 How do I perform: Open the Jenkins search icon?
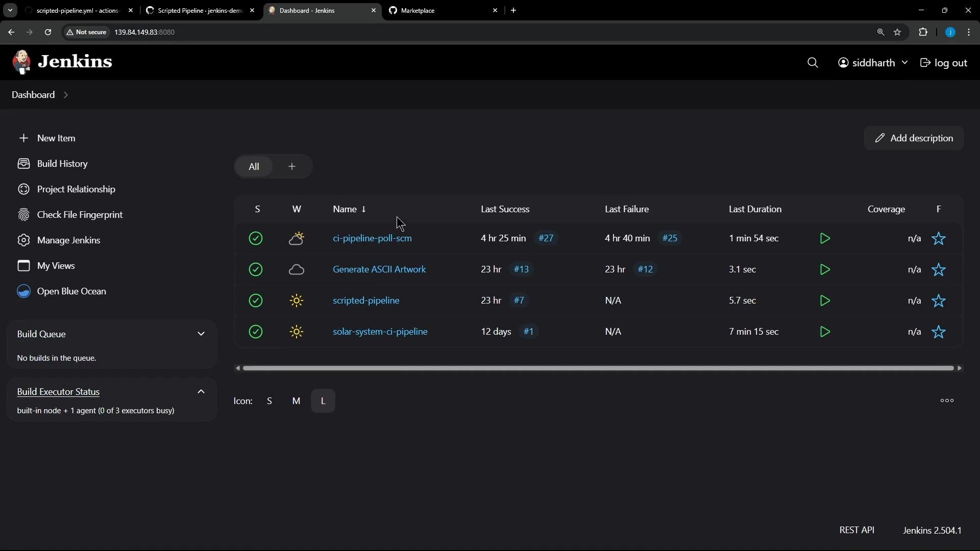coord(813,63)
